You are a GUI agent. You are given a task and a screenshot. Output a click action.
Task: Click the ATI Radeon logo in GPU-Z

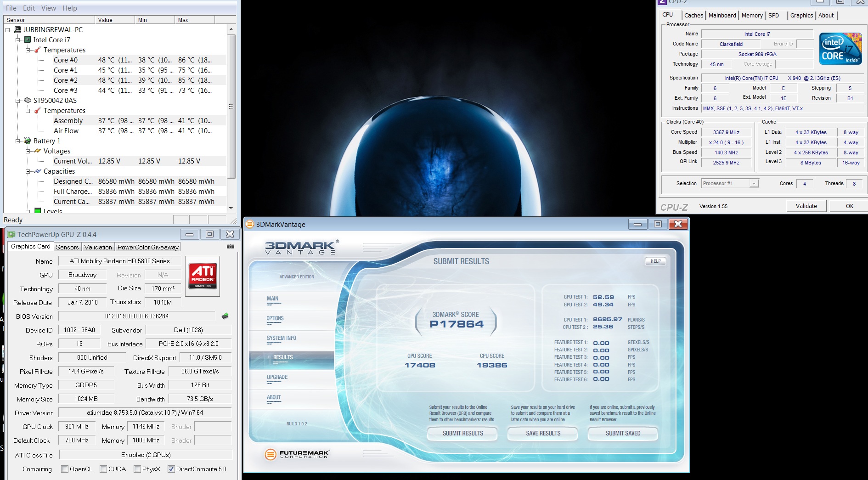tap(203, 276)
